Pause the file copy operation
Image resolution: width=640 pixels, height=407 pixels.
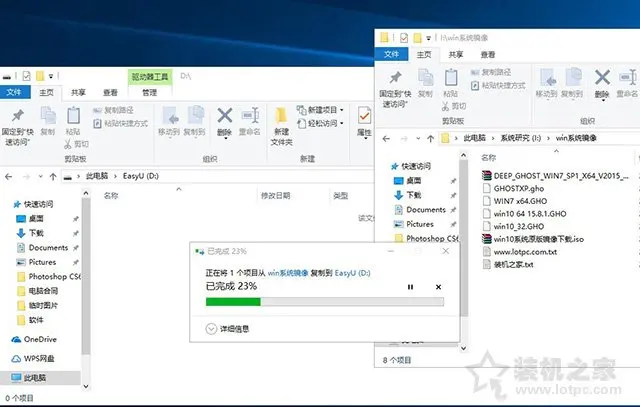pos(410,287)
